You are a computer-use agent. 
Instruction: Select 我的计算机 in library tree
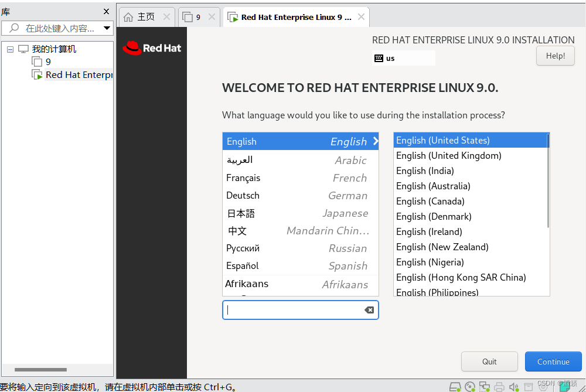[x=54, y=49]
